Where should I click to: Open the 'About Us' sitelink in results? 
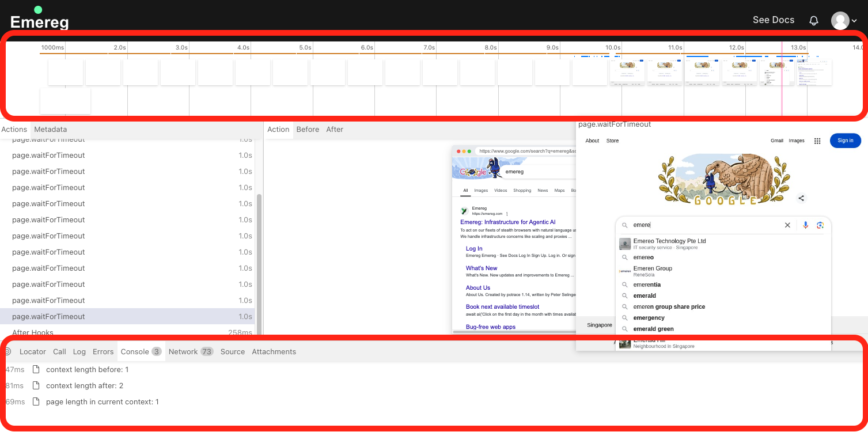(478, 287)
